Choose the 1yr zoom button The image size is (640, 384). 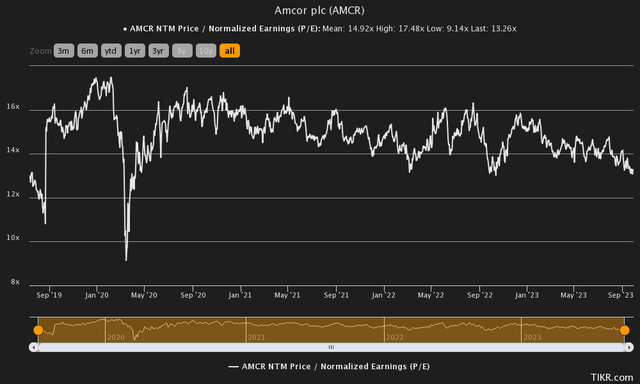click(x=135, y=51)
